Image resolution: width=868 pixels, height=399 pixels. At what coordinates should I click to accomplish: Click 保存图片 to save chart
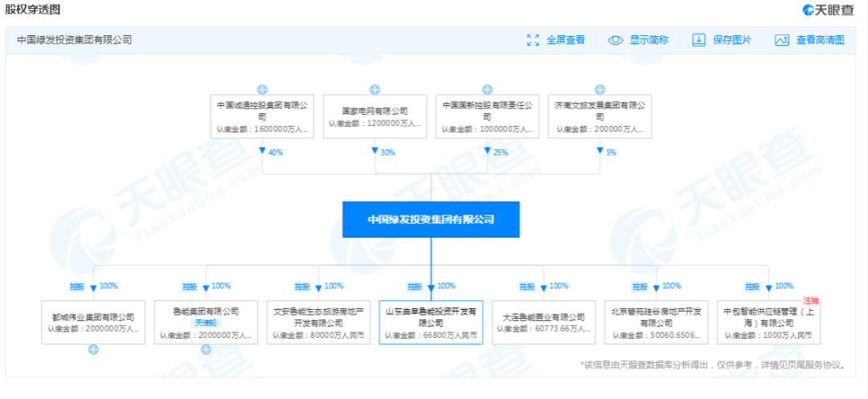coord(732,40)
